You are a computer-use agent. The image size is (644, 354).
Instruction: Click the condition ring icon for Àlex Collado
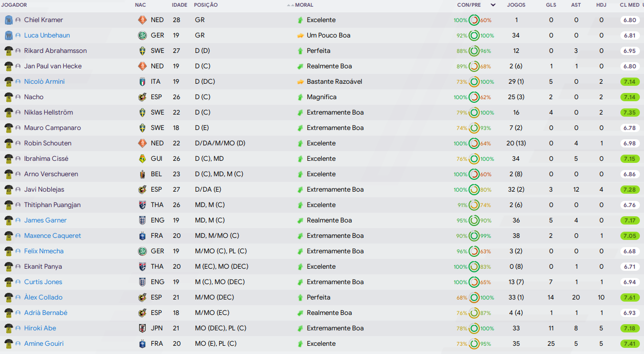pyautogui.click(x=474, y=297)
